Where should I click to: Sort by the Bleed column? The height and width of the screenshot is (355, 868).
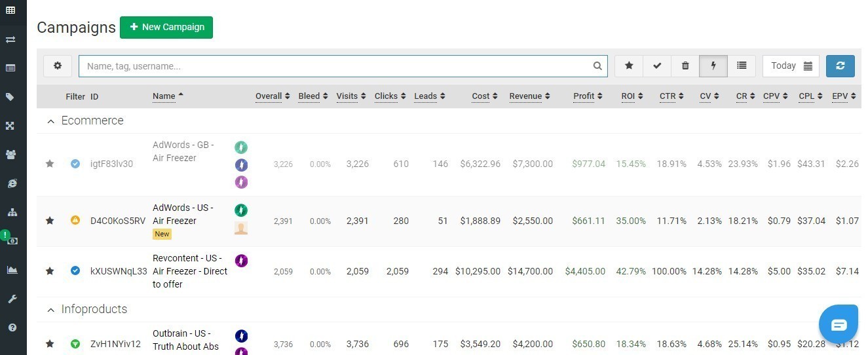pyautogui.click(x=313, y=96)
